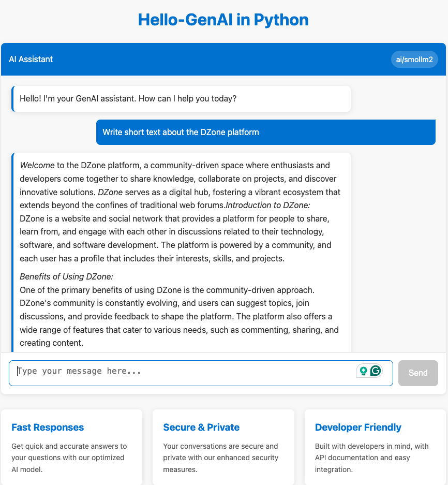Click the last response line 'creating content.'
The height and width of the screenshot is (485, 448).
(52, 343)
